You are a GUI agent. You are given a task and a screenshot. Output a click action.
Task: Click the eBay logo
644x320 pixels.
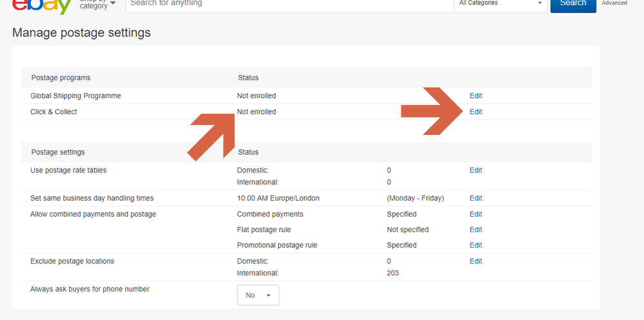42,5
